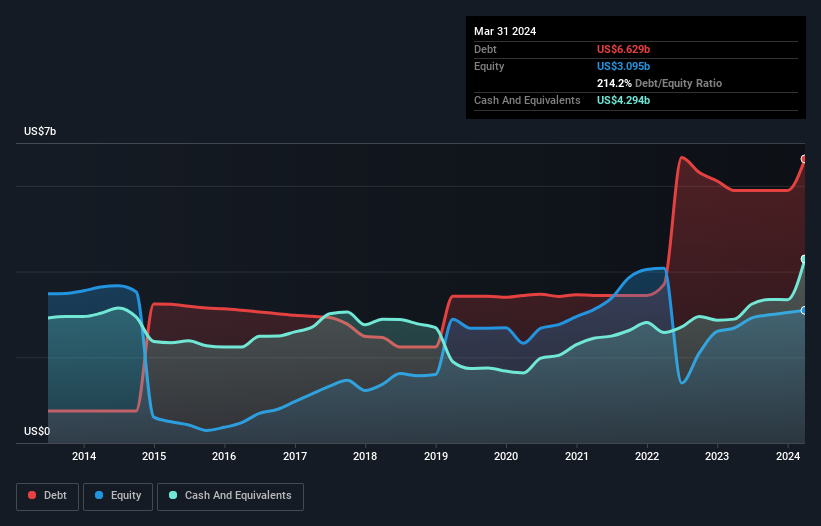The width and height of the screenshot is (821, 526).
Task: Select the red Debt endpoint marker
Action: 804,159
